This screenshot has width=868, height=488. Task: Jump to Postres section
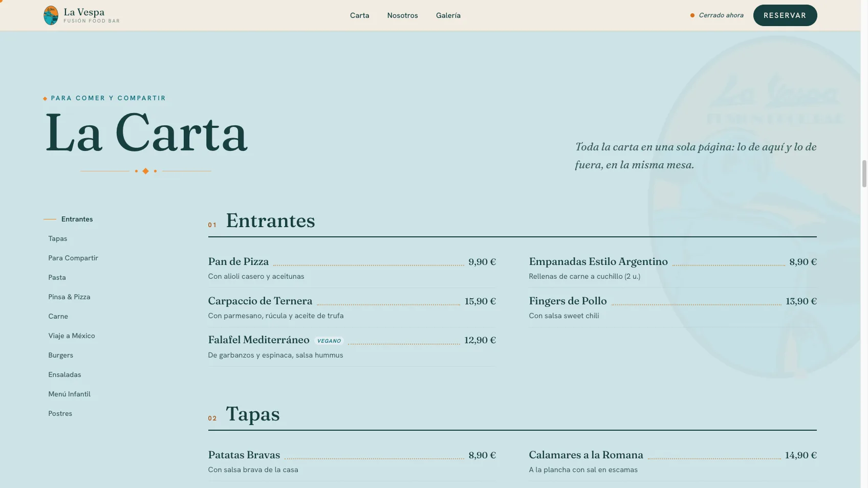click(x=60, y=413)
